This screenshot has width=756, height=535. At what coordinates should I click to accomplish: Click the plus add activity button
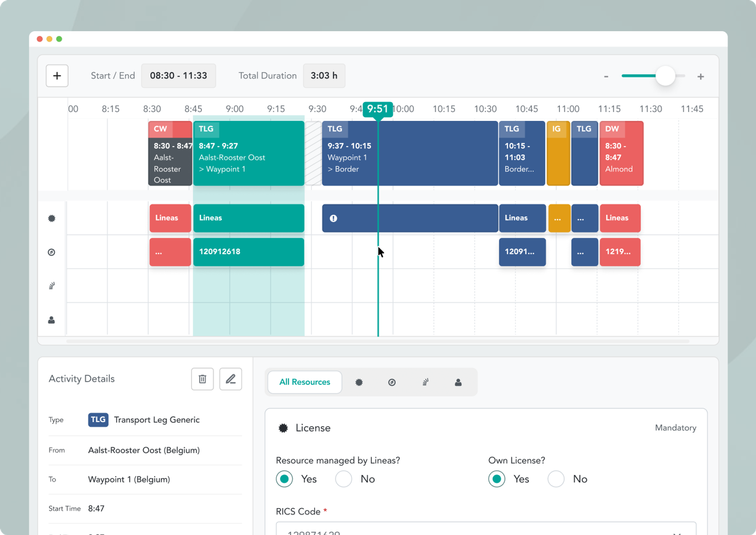[57, 76]
